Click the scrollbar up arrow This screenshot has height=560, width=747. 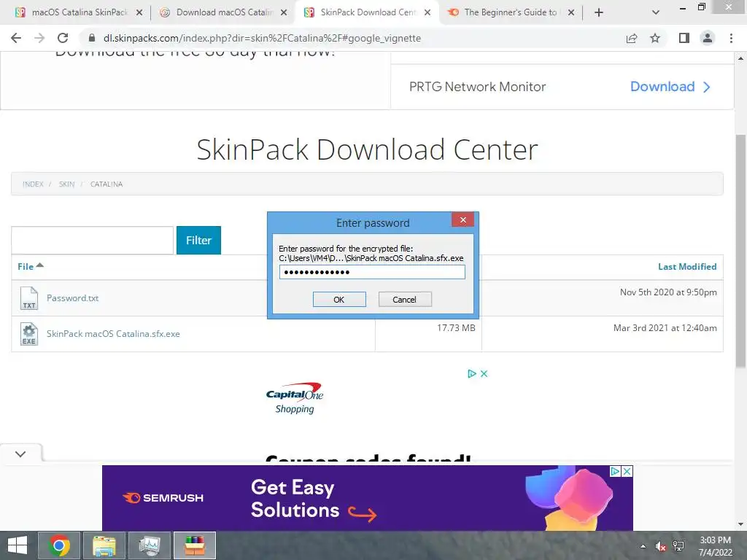click(740, 58)
